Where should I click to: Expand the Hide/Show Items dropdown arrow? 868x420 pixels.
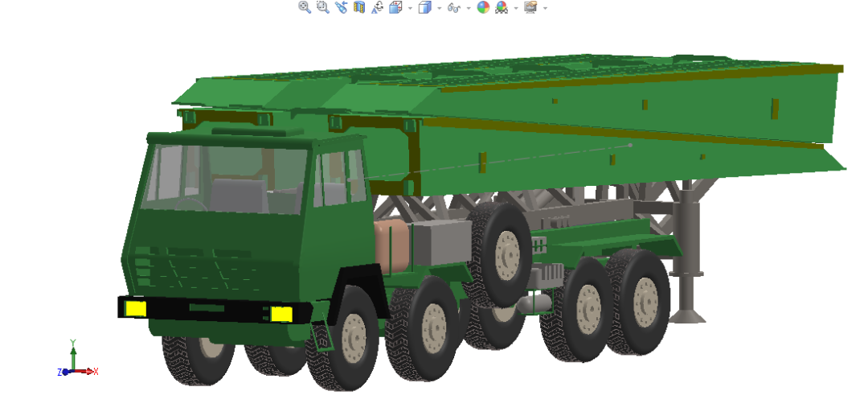(x=469, y=8)
